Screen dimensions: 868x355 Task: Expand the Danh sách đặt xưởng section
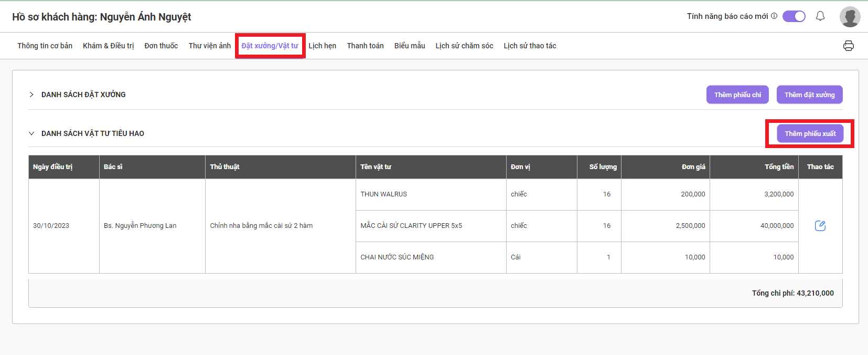click(x=31, y=95)
